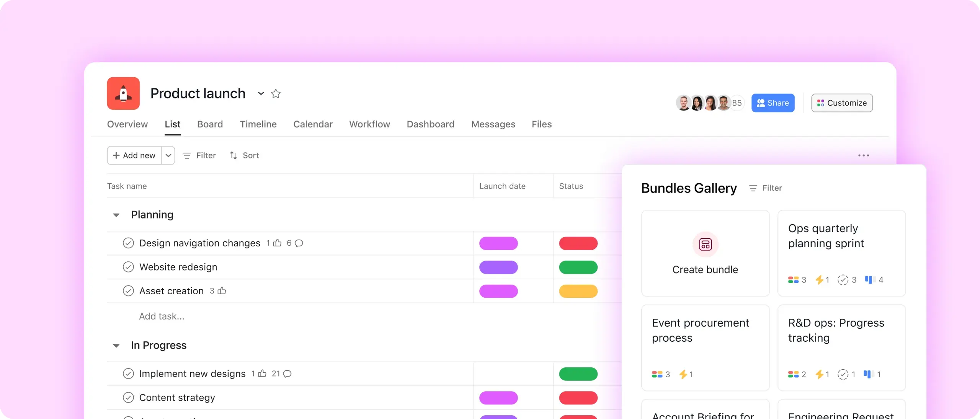Go to the Messages tab
This screenshot has width=980, height=419.
[493, 124]
